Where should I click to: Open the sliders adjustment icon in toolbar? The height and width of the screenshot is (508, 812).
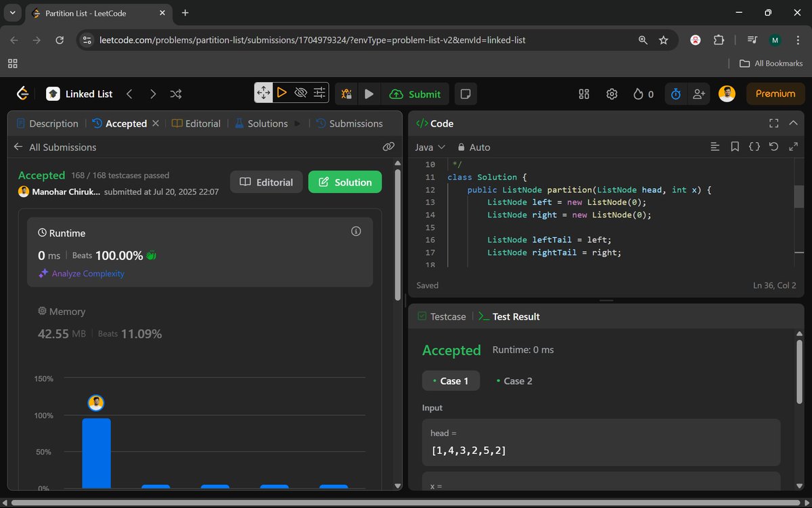pyautogui.click(x=319, y=93)
